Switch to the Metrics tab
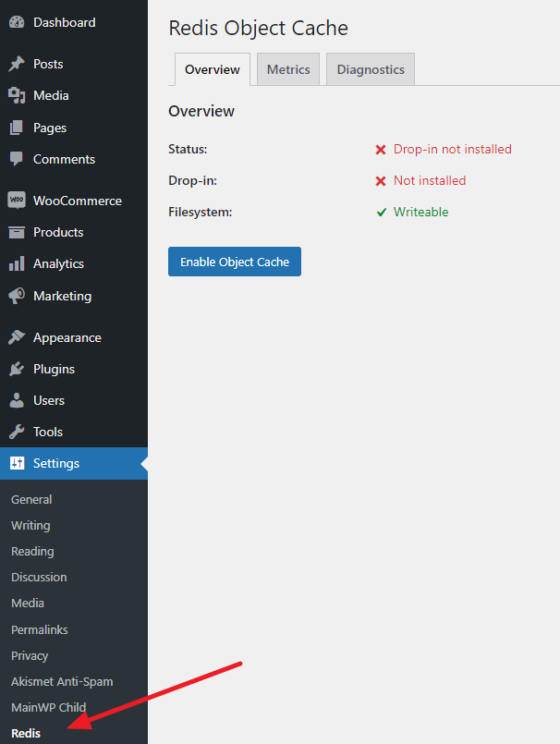The image size is (560, 744). [x=288, y=69]
